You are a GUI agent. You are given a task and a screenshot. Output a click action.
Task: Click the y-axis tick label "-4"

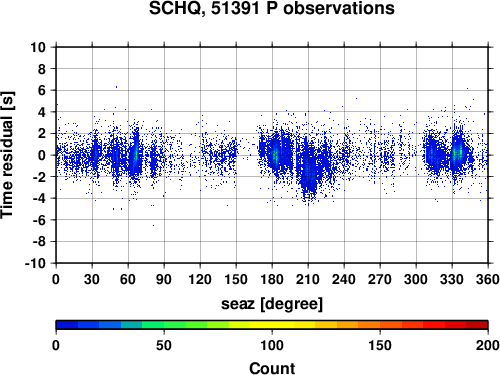tap(39, 198)
